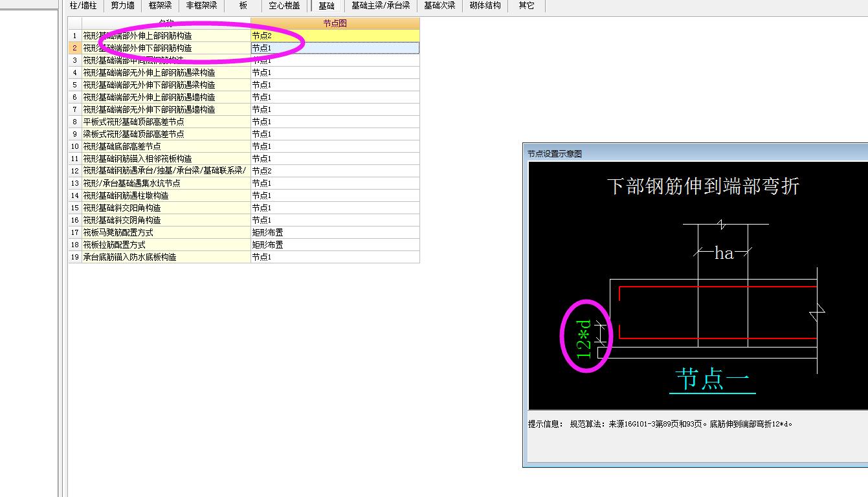Image resolution: width=868 pixels, height=497 pixels.
Task: Click 节点1 value for 筏形基础底部高差节点
Action: pos(335,146)
